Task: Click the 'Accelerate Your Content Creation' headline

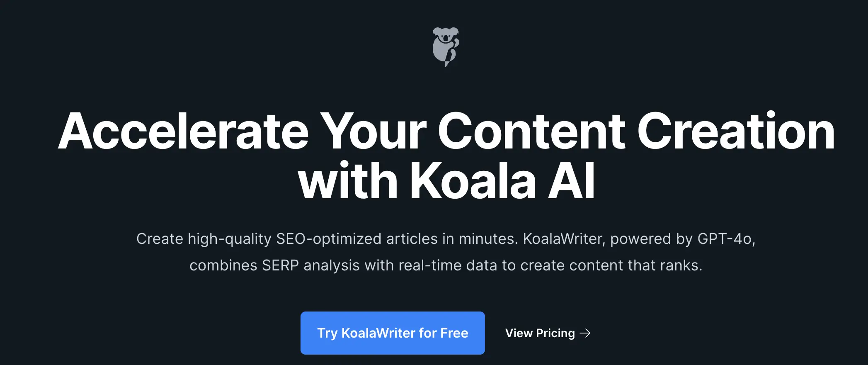Action: pos(446,131)
